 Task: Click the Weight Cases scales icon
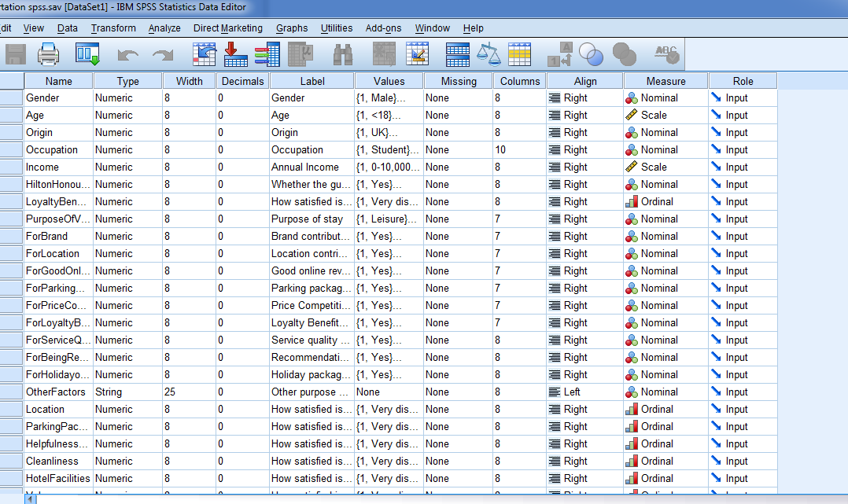(x=489, y=54)
